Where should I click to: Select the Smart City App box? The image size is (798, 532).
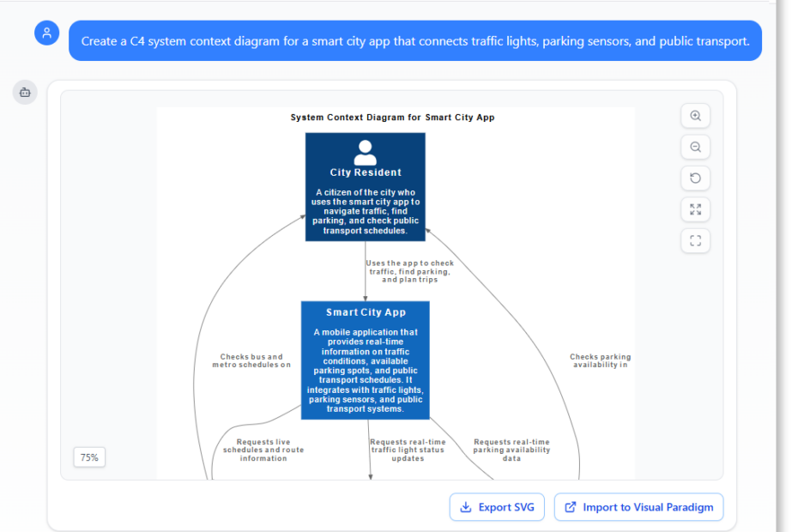365,360
